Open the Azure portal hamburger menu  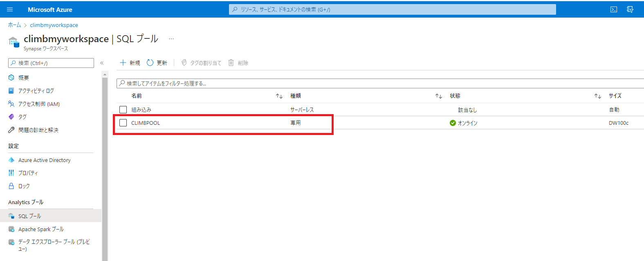click(x=10, y=9)
